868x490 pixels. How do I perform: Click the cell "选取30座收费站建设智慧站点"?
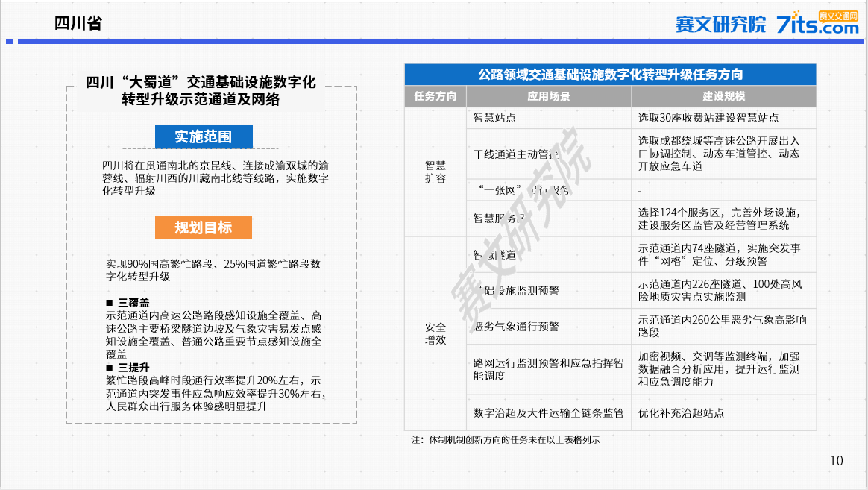(723, 118)
